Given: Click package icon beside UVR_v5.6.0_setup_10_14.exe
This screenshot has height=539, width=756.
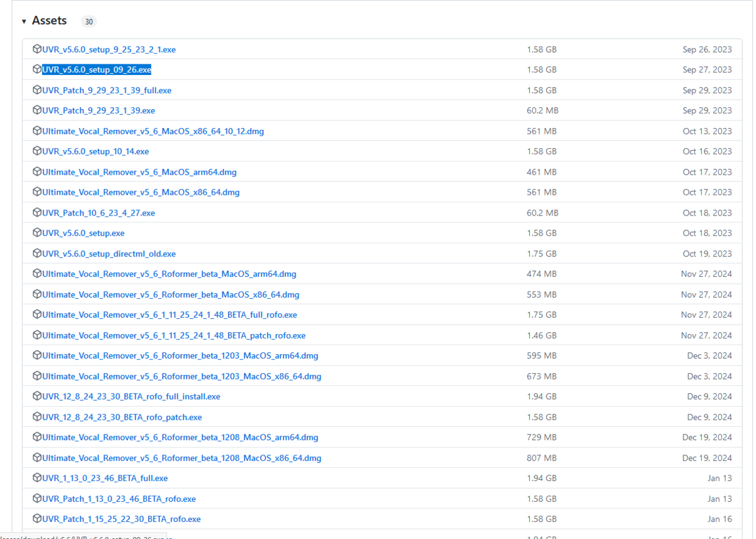Looking at the screenshot, I should pyautogui.click(x=37, y=151).
